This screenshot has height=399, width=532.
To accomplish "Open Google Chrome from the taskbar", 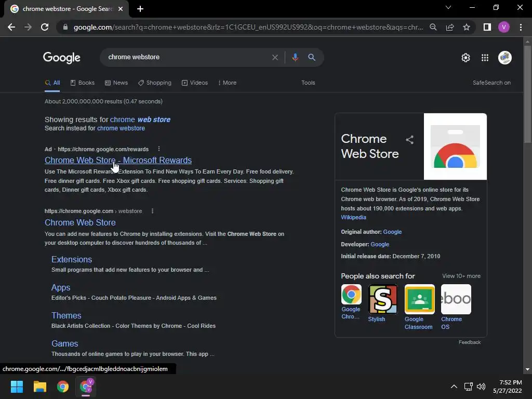I will coord(63,387).
